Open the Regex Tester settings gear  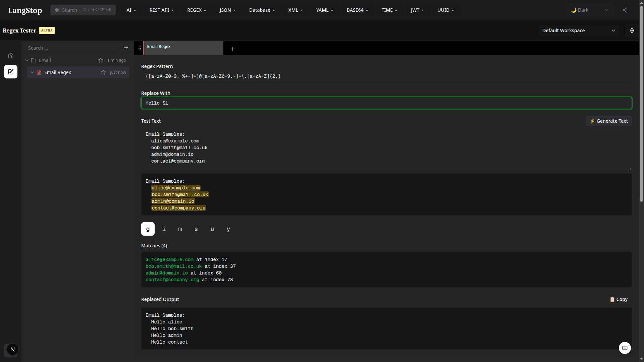tap(632, 31)
